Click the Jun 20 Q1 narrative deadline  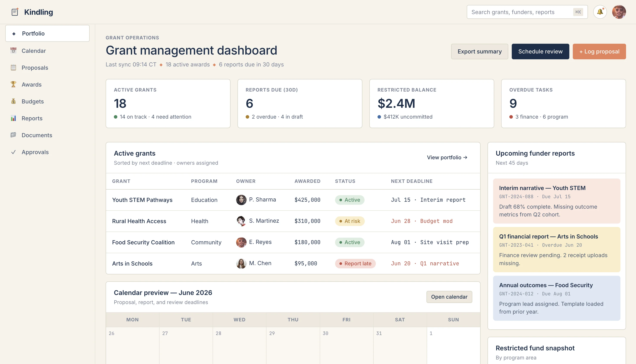[x=425, y=264]
